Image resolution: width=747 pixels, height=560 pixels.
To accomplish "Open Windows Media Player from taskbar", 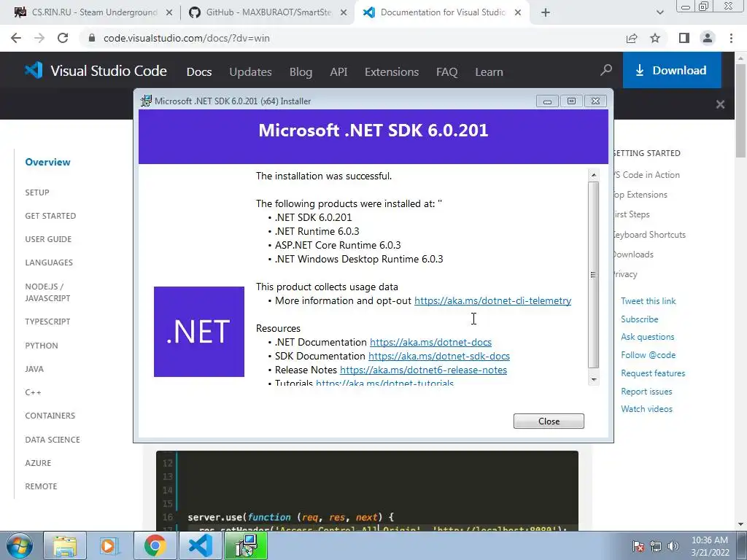I will coord(109,545).
